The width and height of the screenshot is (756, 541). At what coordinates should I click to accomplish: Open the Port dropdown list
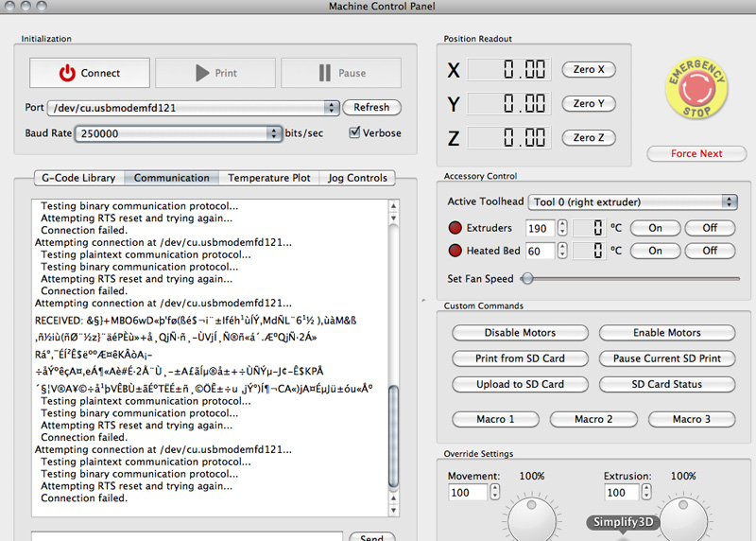pyautogui.click(x=194, y=108)
